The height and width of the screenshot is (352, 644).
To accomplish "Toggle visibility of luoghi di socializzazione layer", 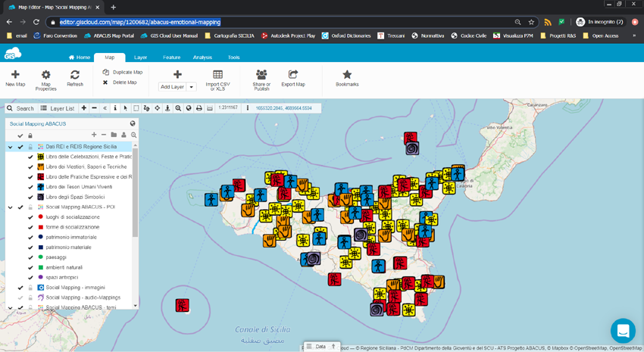I will point(30,217).
